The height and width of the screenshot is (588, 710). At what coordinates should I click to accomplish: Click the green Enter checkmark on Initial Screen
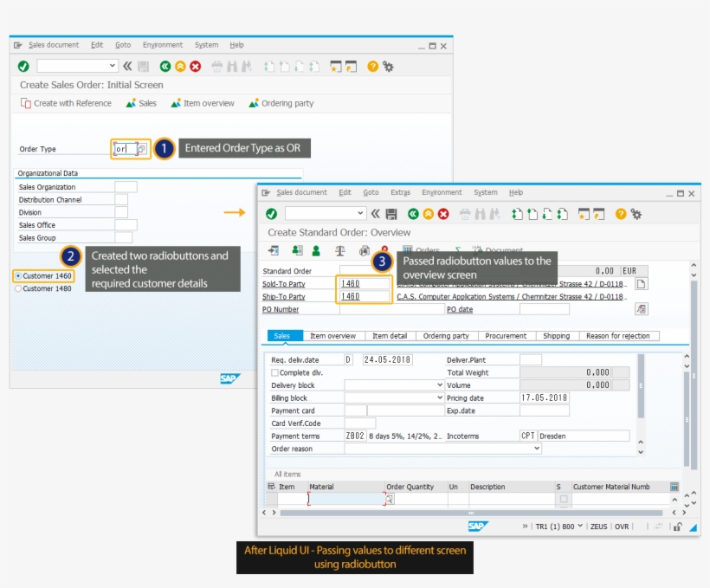coord(23,66)
